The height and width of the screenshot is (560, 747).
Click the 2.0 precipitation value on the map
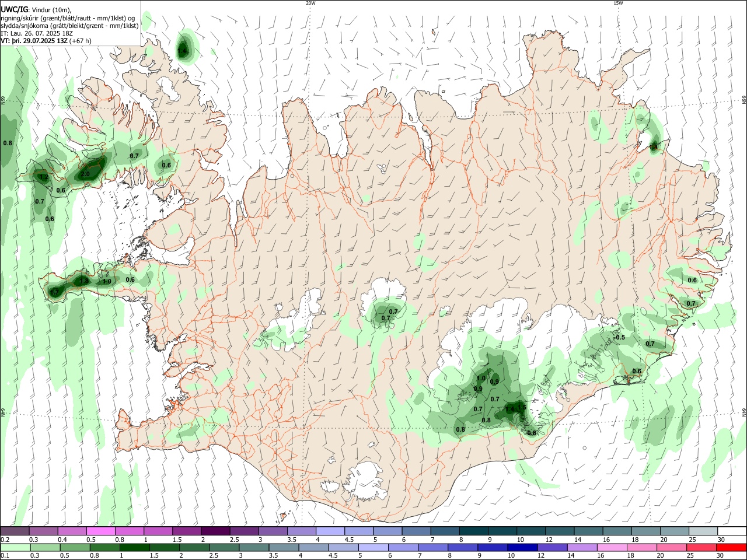pos(85,174)
